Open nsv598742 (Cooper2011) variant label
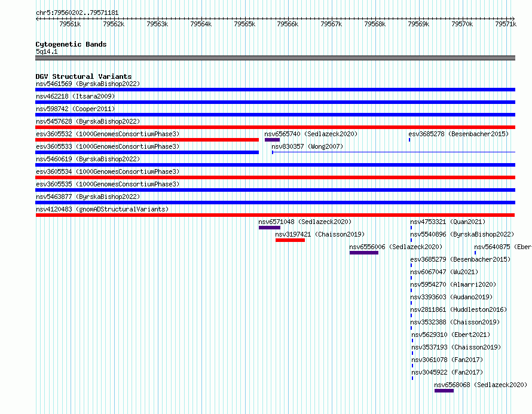Screen dimensions: 532x414 coord(75,109)
